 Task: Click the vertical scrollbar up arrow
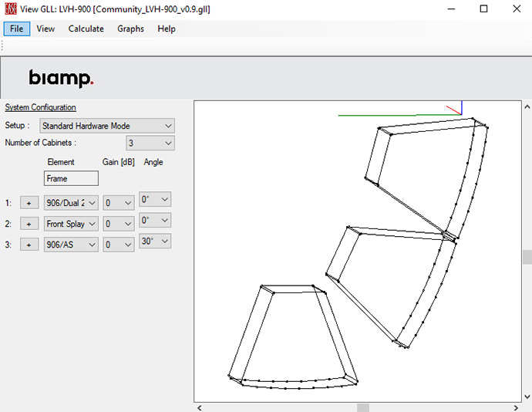tap(527, 106)
